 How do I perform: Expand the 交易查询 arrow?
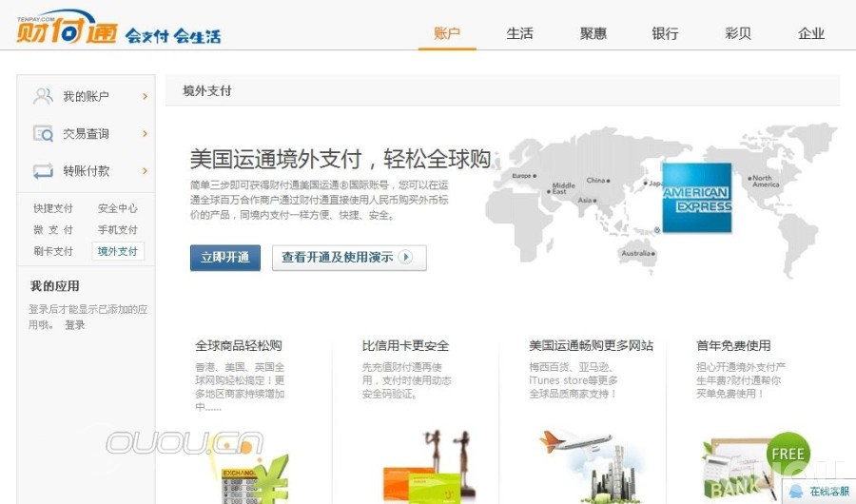(145, 134)
